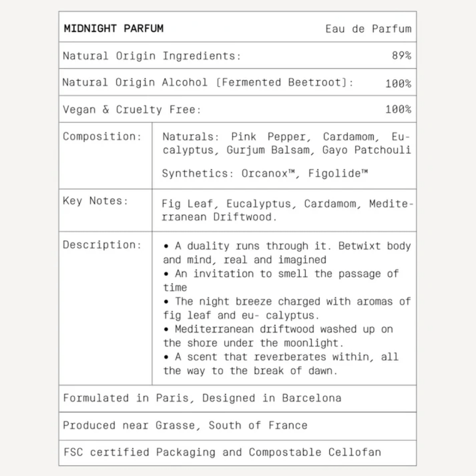
Task: Click the Eau de Parfum label
Action: [x=368, y=29]
